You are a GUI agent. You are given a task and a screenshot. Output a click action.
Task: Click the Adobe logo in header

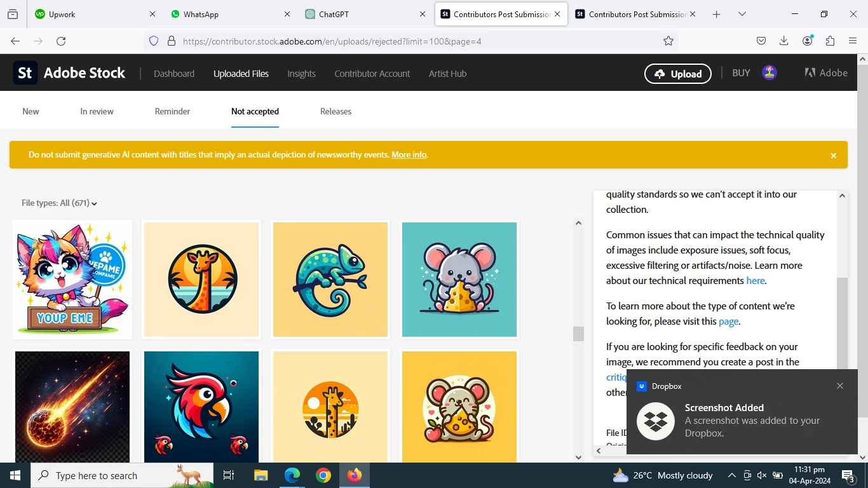coord(826,73)
